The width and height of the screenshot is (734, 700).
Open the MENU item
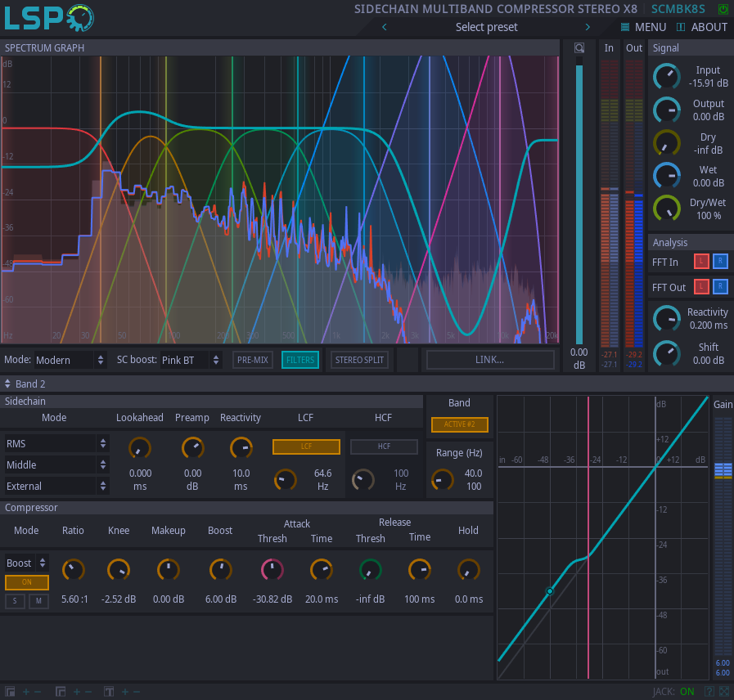click(643, 27)
